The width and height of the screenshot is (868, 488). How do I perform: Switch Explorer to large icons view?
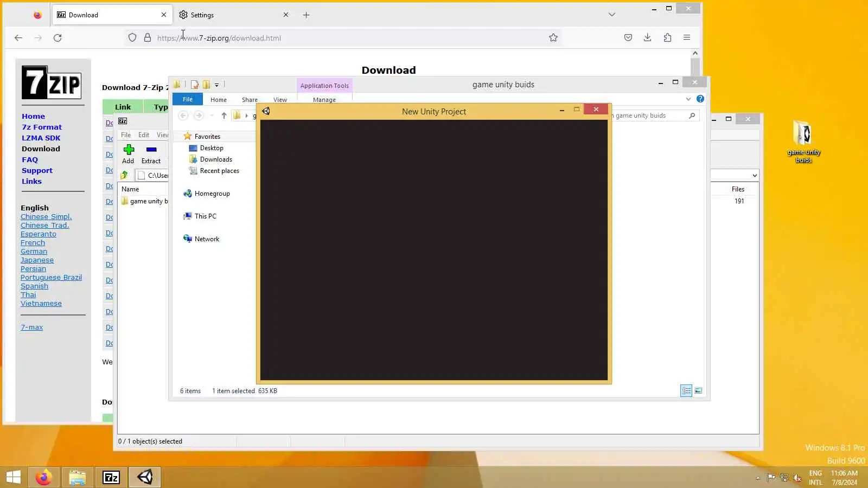click(698, 391)
